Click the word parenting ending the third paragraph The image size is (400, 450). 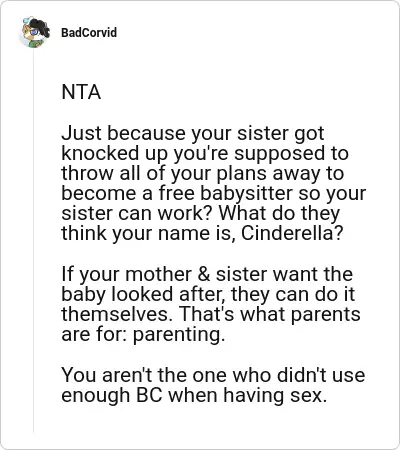coord(179,335)
